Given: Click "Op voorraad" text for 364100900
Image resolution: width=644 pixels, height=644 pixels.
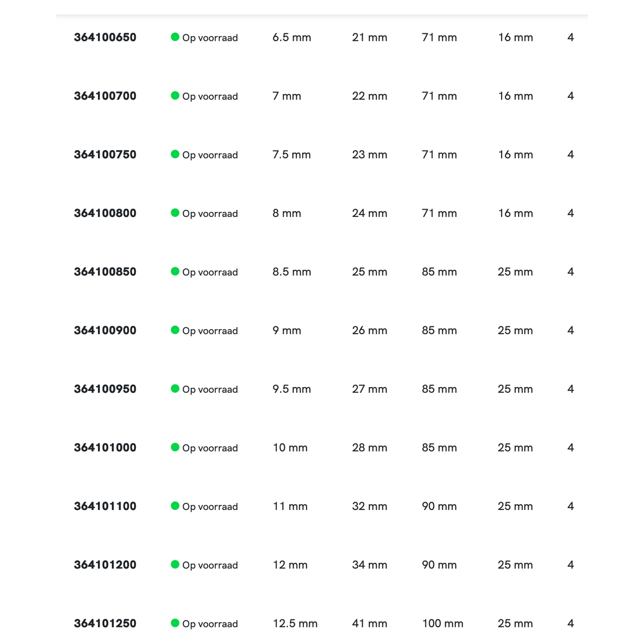Looking at the screenshot, I should pos(210,331).
